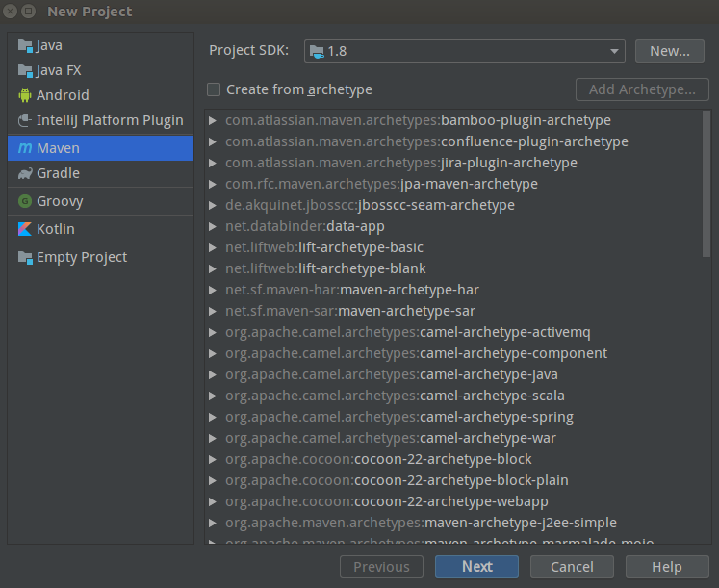Select Empty Project label
719x588 pixels.
click(x=82, y=257)
